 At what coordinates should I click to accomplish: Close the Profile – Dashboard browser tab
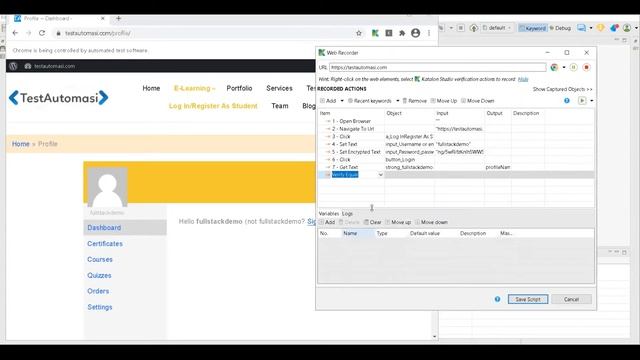click(x=103, y=18)
